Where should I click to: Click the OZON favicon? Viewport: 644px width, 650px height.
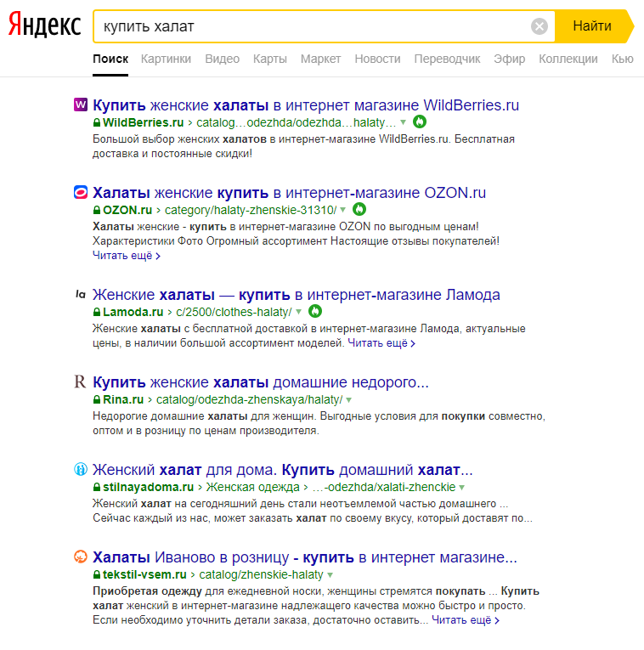click(81, 192)
